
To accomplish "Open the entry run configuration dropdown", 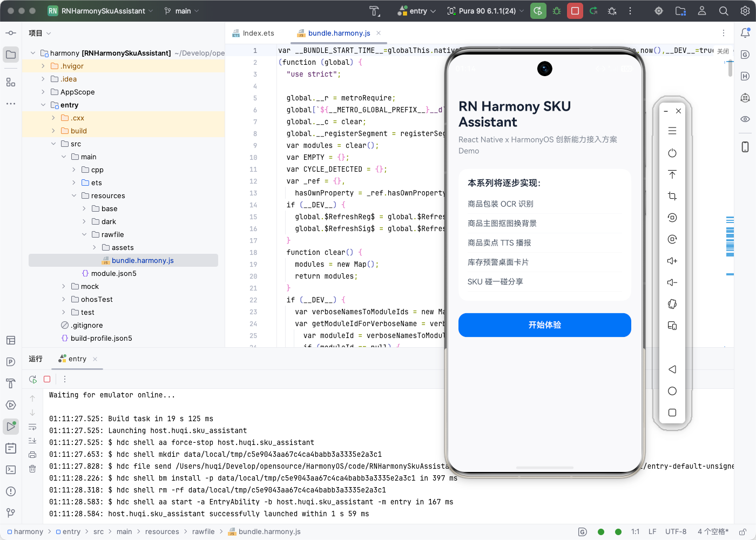I will coord(416,11).
